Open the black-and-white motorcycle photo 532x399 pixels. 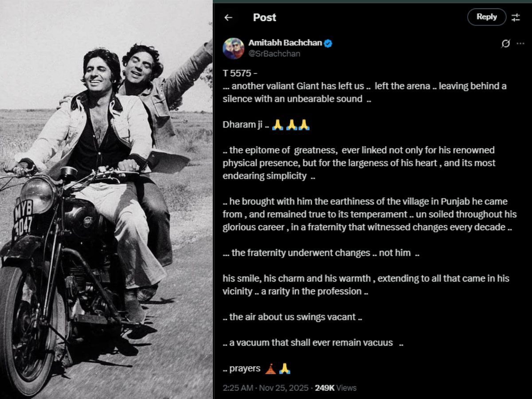pos(106,199)
